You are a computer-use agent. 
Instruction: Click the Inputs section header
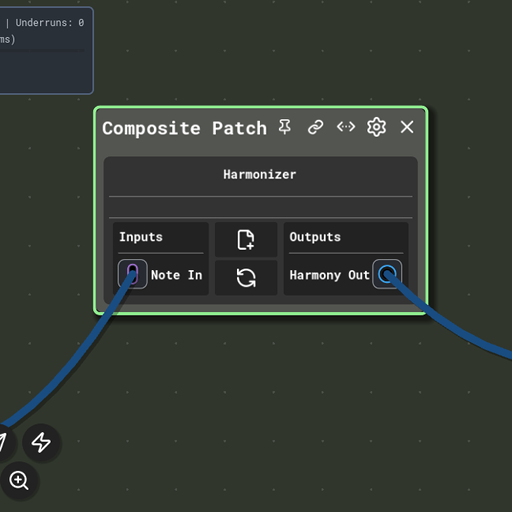coord(141,237)
